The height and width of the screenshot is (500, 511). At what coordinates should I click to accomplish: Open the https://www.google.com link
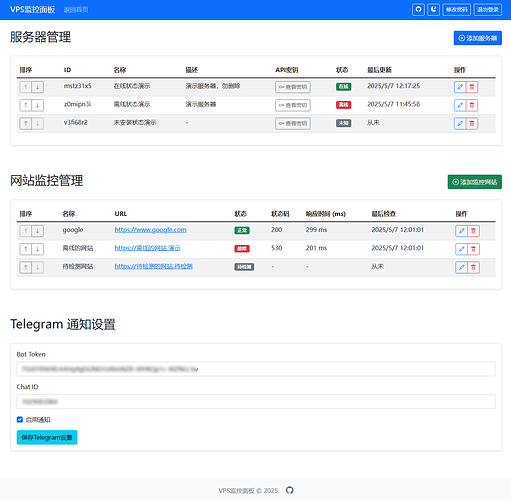point(151,230)
